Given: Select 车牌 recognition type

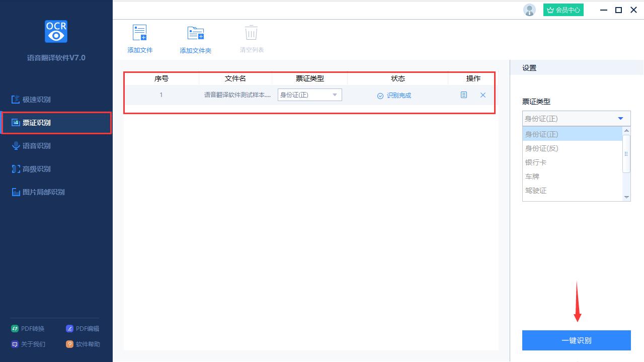Looking at the screenshot, I should (532, 176).
